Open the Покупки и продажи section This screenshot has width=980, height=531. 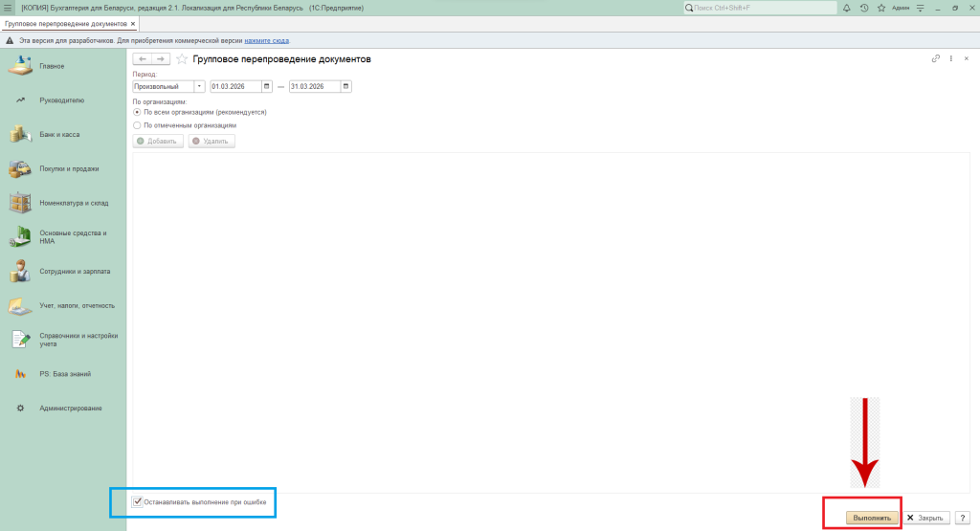pos(69,169)
